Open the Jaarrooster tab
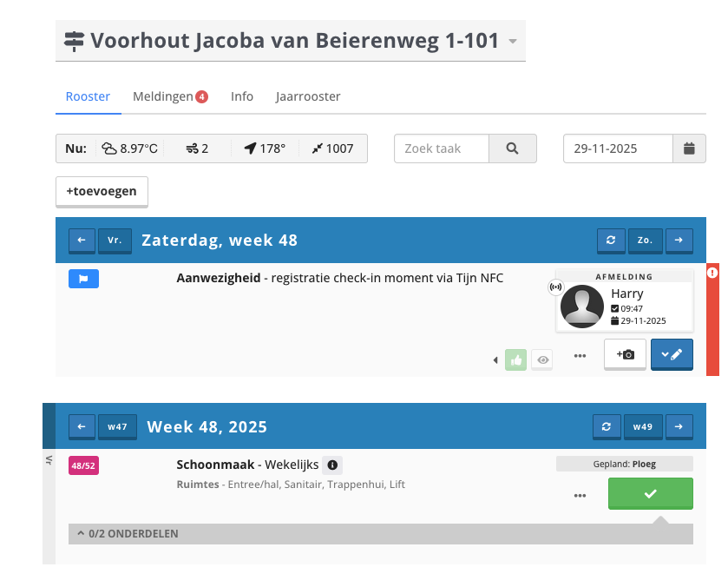 308,96
